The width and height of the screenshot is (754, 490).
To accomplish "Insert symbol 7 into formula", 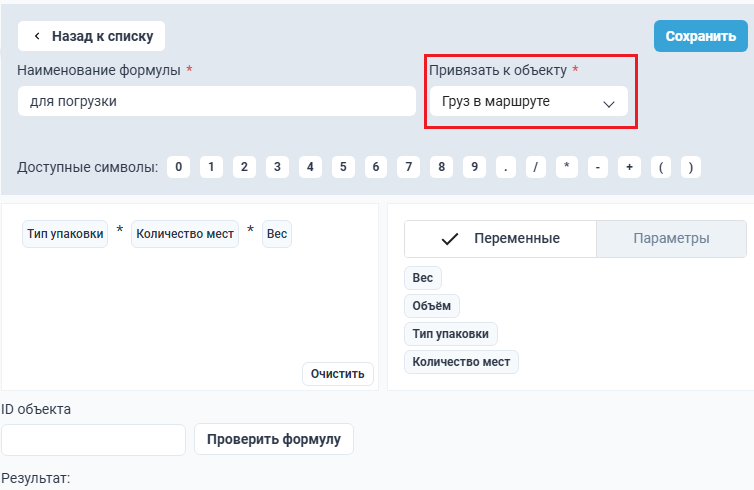I will (x=408, y=167).
